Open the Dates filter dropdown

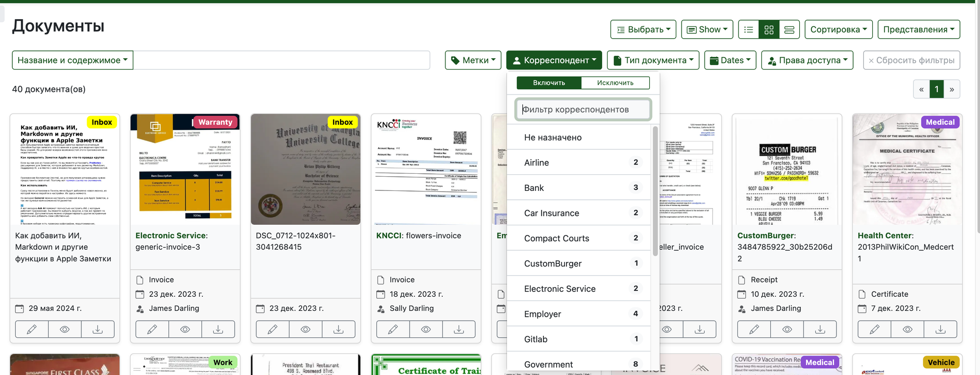[x=730, y=60]
